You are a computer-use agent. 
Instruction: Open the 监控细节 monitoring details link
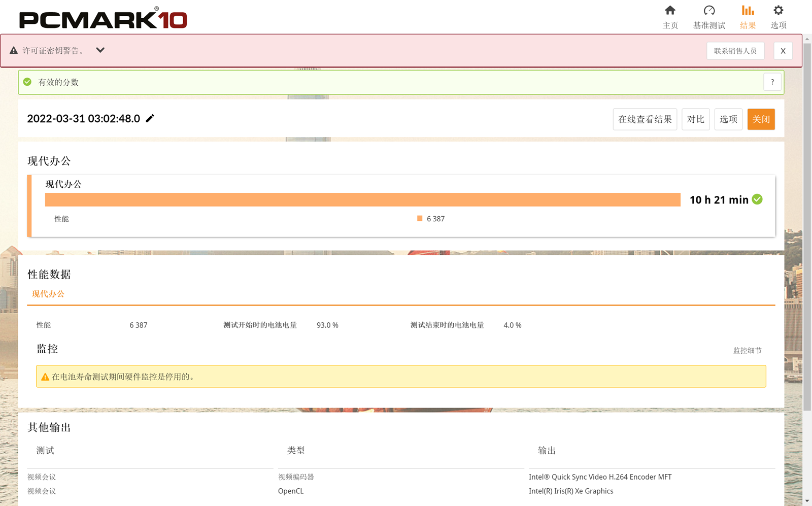[x=747, y=351]
